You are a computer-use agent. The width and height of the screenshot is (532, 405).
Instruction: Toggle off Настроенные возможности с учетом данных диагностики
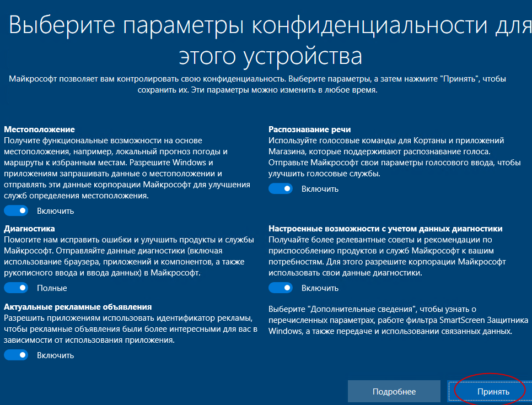281,288
